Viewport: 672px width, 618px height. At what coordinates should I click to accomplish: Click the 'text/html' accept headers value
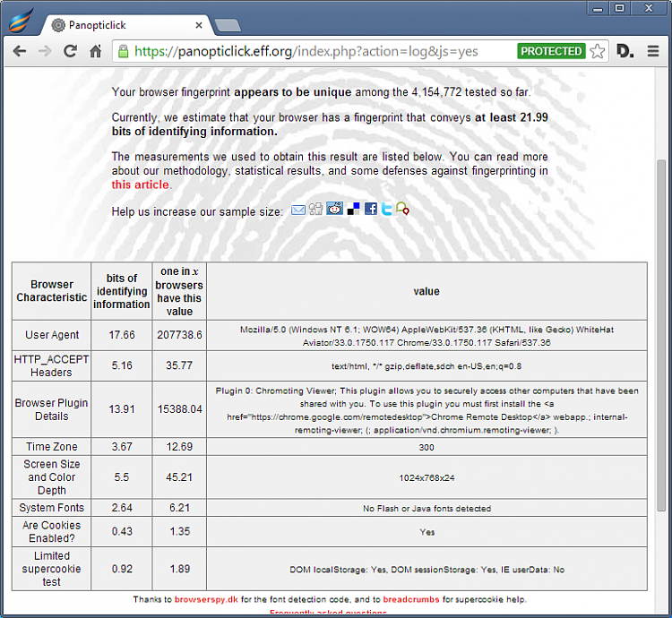coord(426,366)
